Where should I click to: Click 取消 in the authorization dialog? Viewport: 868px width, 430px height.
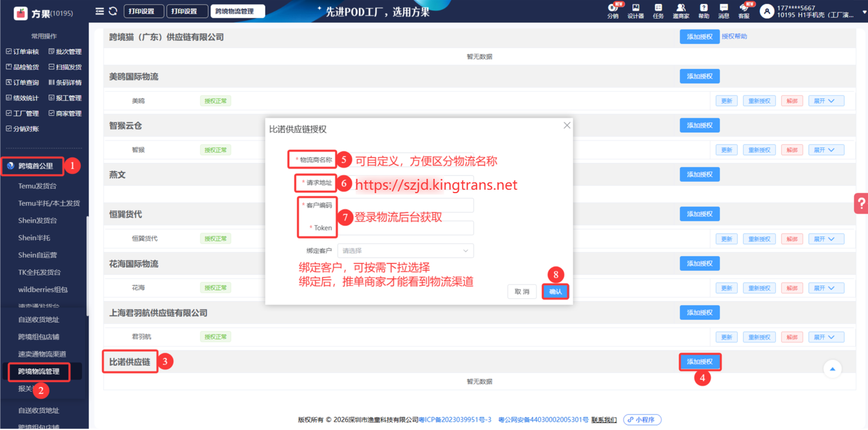(x=522, y=291)
